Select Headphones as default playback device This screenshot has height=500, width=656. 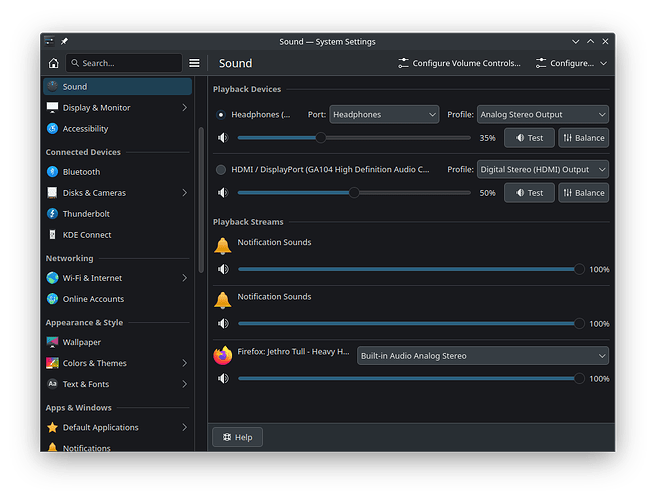221,115
